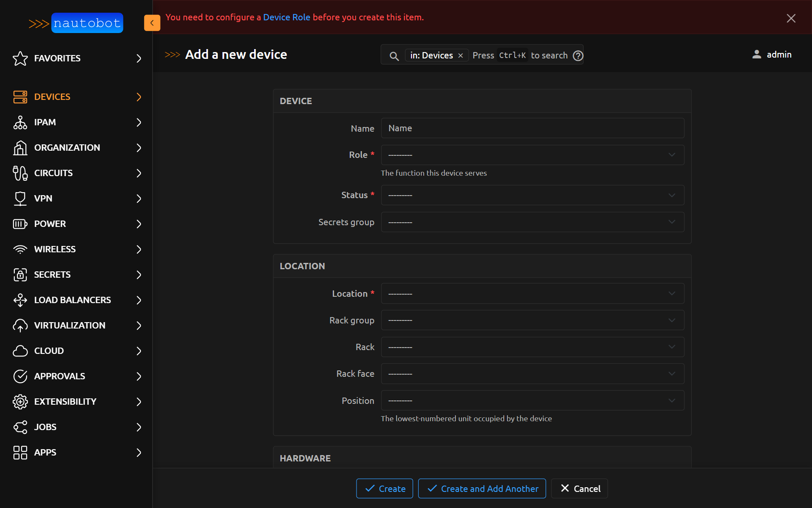Open the Location dropdown
Screen dimensions: 812x508
(532, 294)
